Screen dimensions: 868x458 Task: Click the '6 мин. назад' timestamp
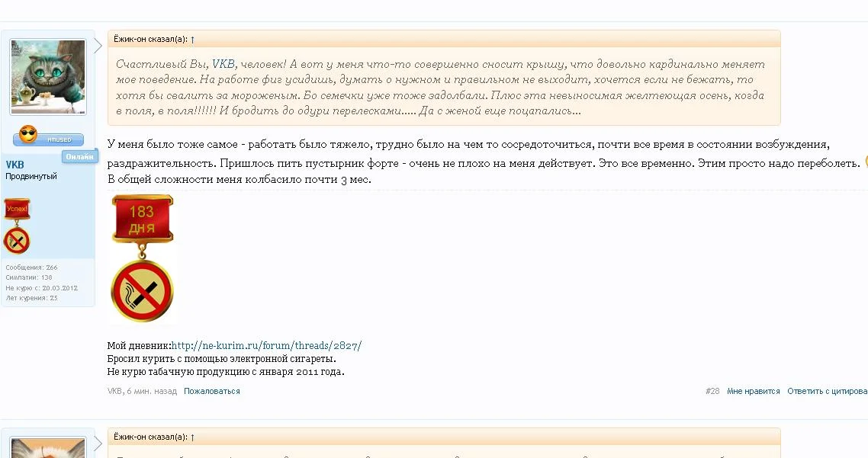pyautogui.click(x=152, y=391)
